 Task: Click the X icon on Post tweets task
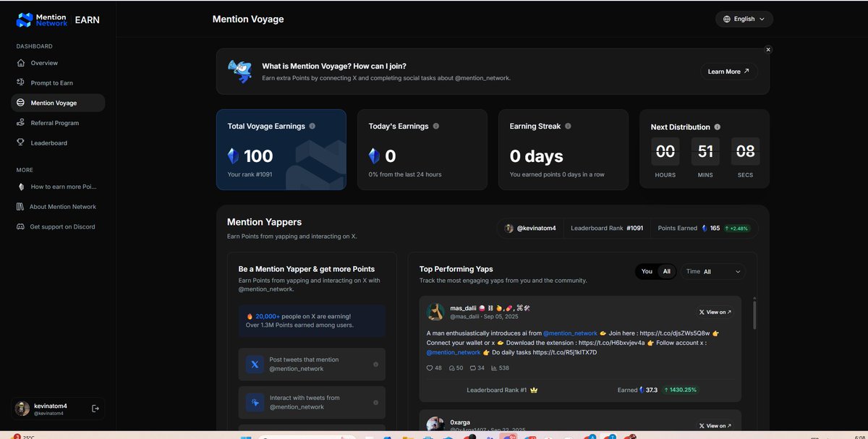(x=255, y=364)
